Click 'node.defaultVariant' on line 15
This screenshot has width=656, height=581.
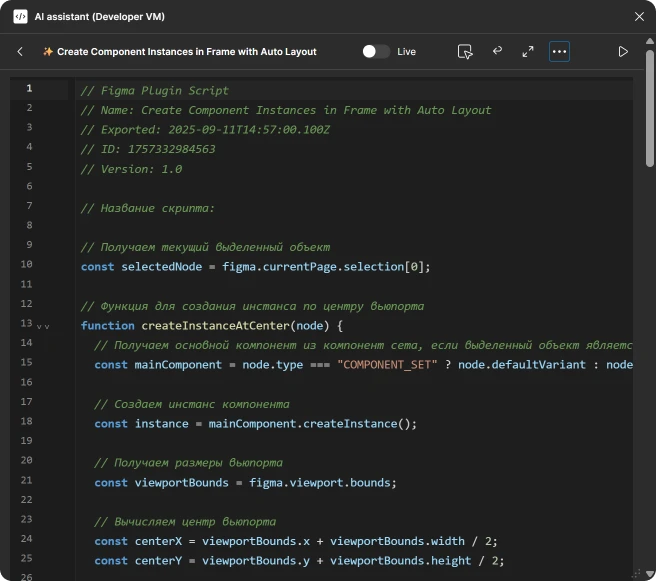(x=522, y=365)
